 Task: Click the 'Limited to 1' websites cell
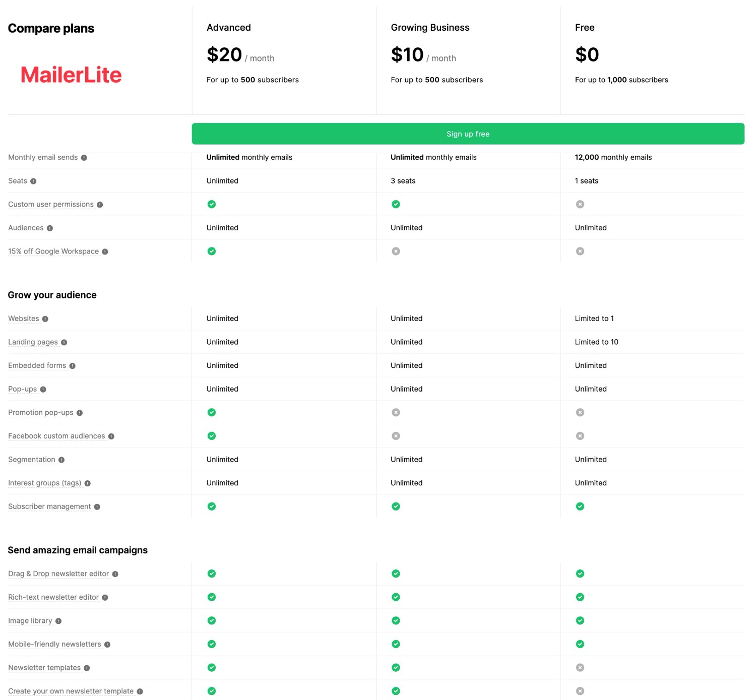click(x=594, y=319)
